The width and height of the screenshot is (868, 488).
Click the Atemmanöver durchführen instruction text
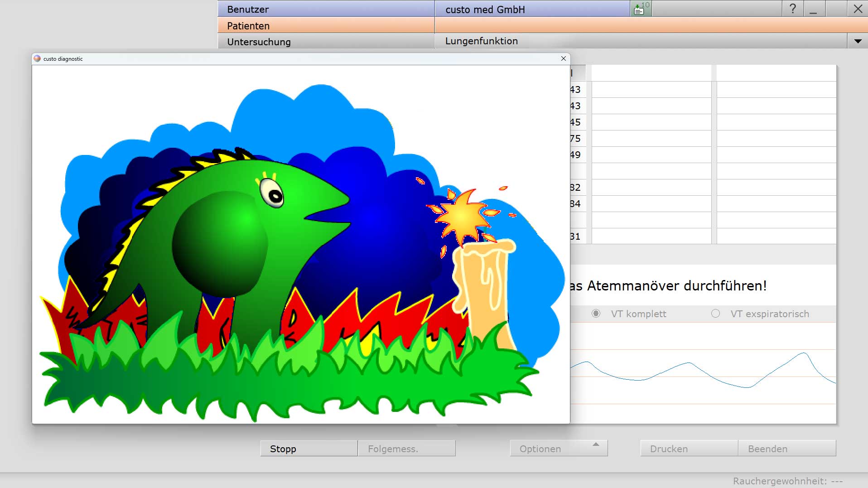(669, 285)
